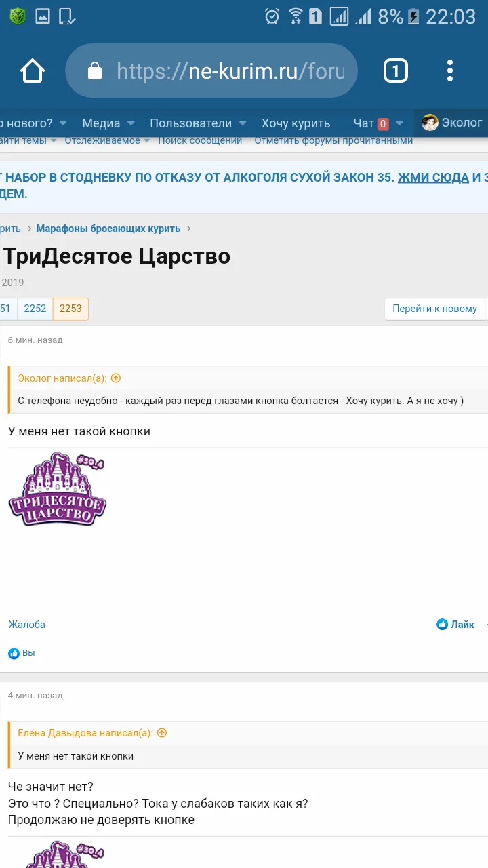The width and height of the screenshot is (488, 868).
Task: Follow the ЖМИ СЮДА link in notice
Action: point(433,178)
